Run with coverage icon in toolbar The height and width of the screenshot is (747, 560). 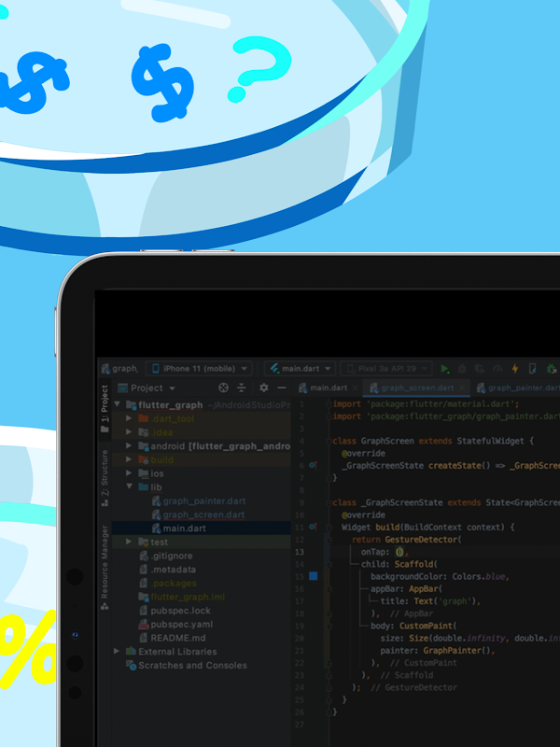pyautogui.click(x=480, y=368)
